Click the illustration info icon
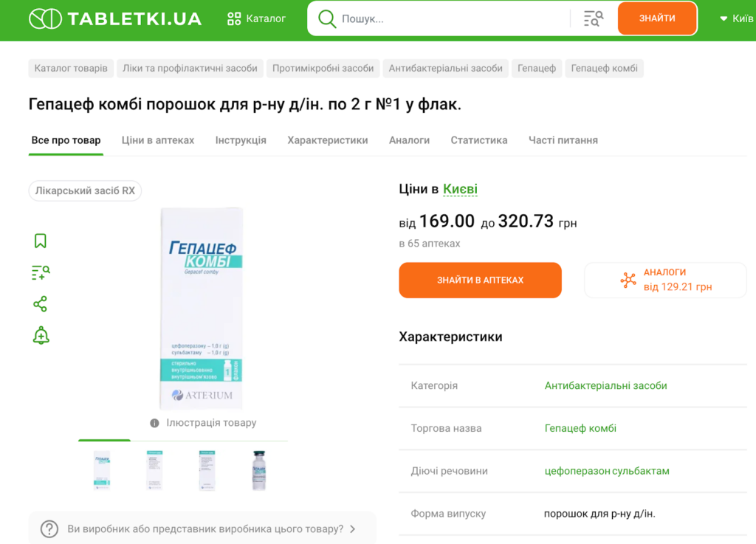 [x=154, y=423]
